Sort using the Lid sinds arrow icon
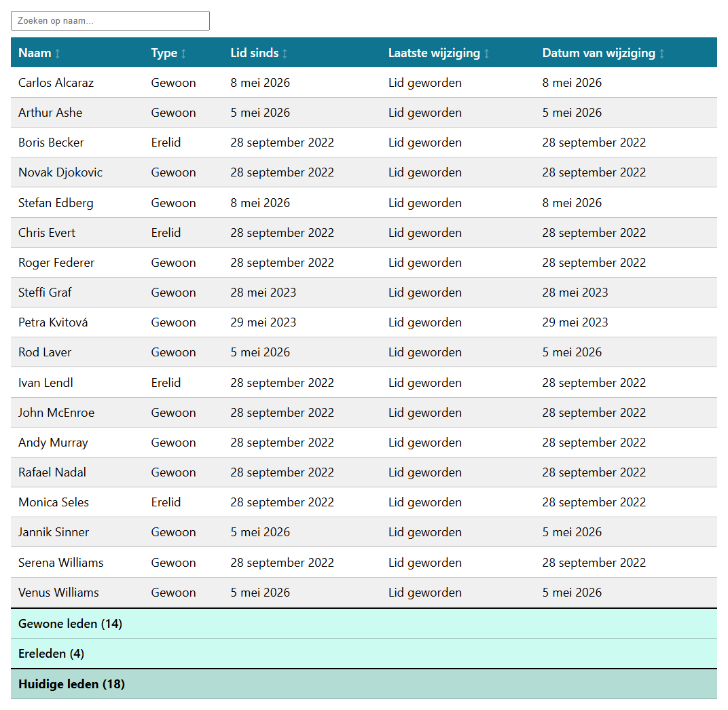Image resolution: width=728 pixels, height=710 pixels. pos(285,54)
